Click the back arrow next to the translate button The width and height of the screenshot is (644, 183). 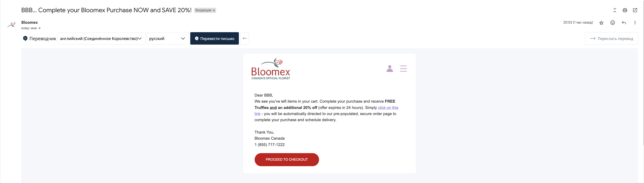coord(245,38)
